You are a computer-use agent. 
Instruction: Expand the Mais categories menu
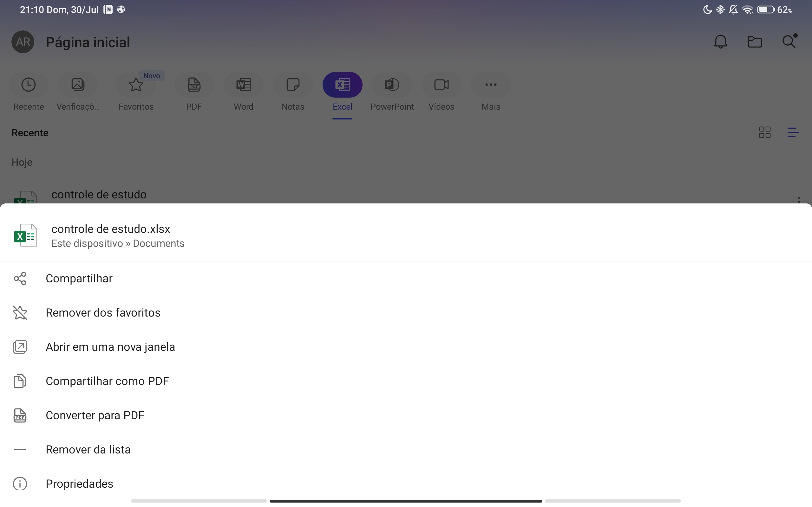point(491,91)
